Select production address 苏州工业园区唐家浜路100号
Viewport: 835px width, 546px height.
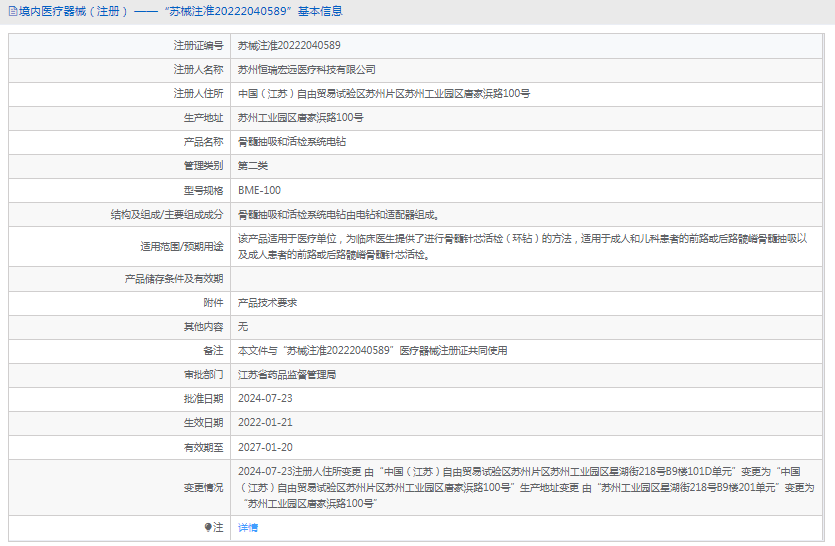(x=301, y=118)
